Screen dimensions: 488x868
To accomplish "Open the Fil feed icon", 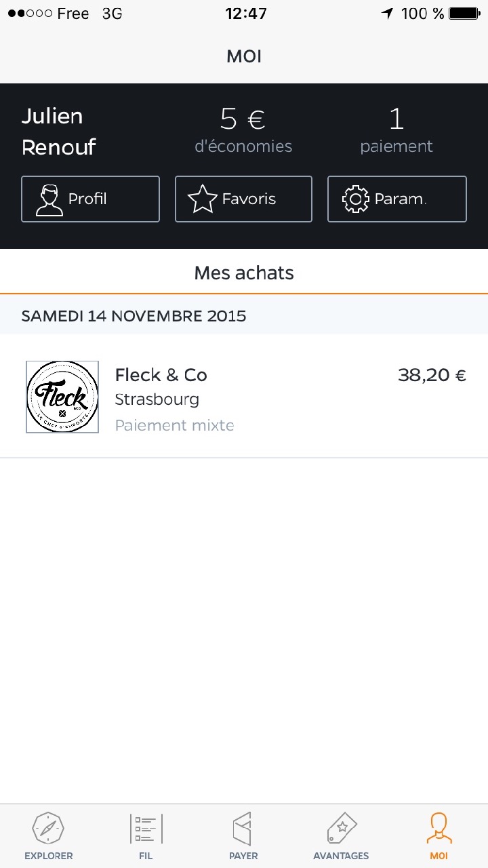I will (x=146, y=828).
